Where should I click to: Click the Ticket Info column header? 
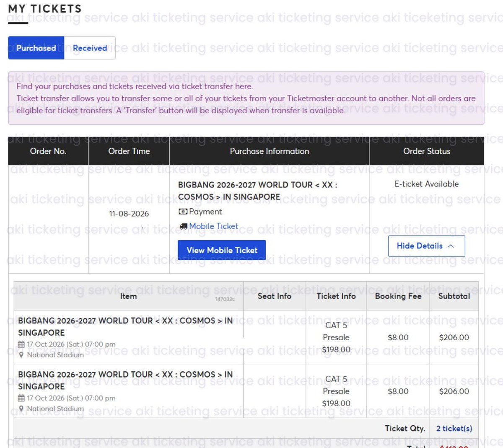click(336, 296)
